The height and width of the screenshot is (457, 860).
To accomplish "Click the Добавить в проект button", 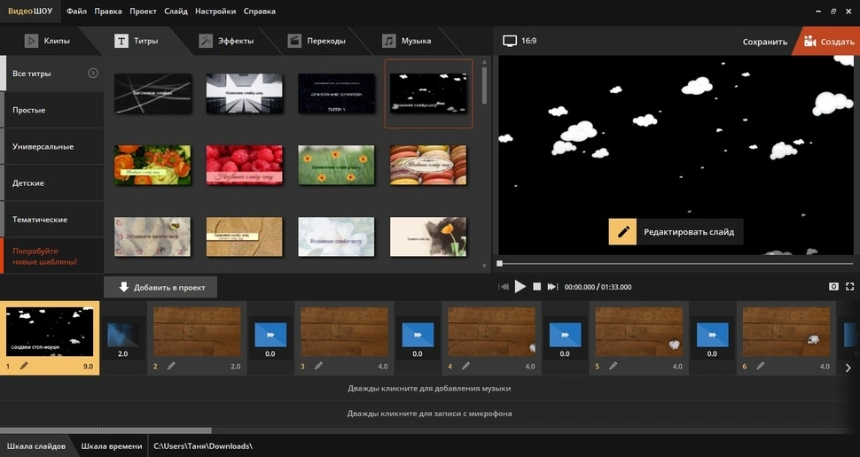I will pos(161,287).
